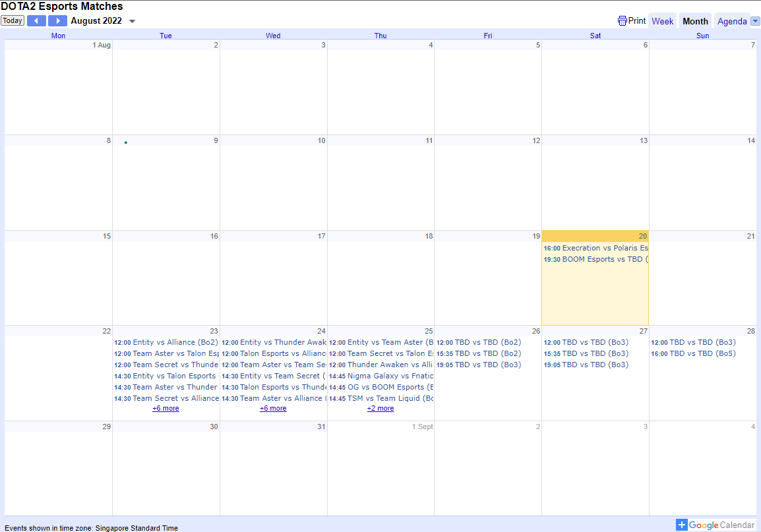Open Friday 15:35 TBD vs TBD (Bo2) event

pos(479,353)
